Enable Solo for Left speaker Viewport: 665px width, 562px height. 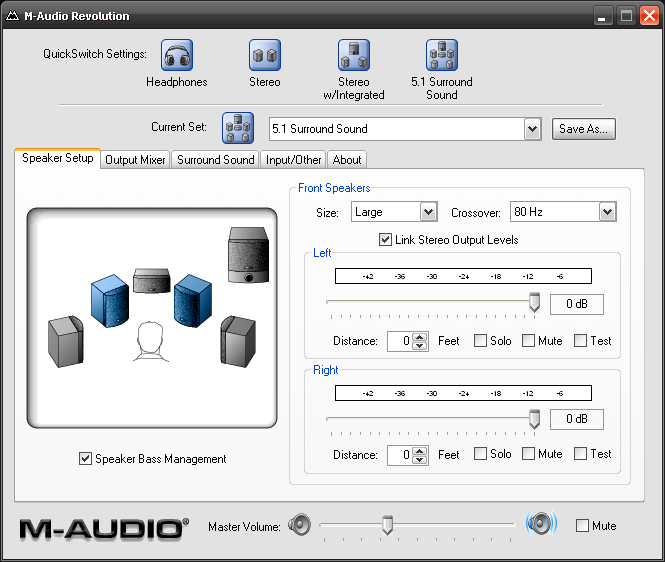point(480,341)
